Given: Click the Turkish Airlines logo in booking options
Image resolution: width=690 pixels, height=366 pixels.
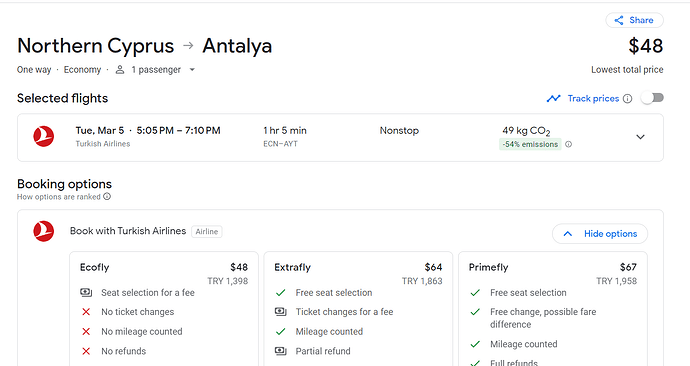Looking at the screenshot, I should tap(44, 231).
